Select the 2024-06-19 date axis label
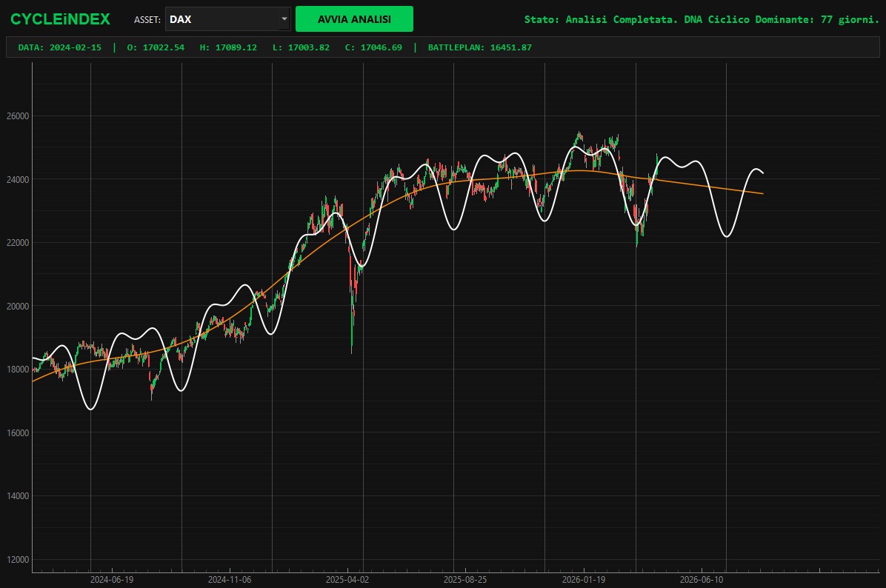Image resolution: width=886 pixels, height=588 pixels. [112, 580]
